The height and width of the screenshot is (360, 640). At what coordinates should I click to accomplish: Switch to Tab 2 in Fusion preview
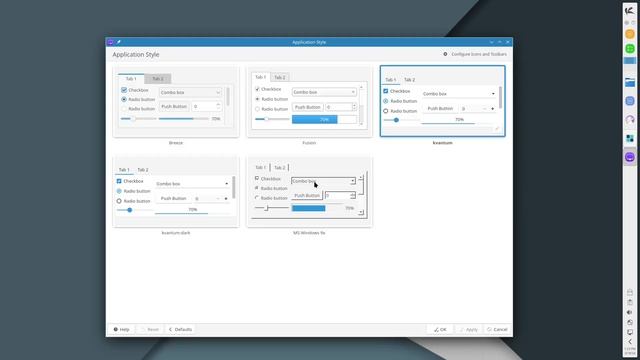click(280, 77)
